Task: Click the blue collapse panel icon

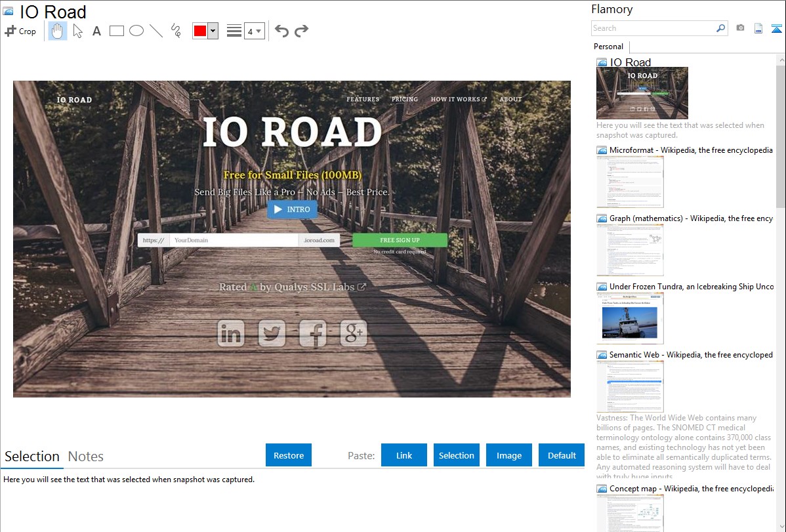Action: pyautogui.click(x=776, y=28)
